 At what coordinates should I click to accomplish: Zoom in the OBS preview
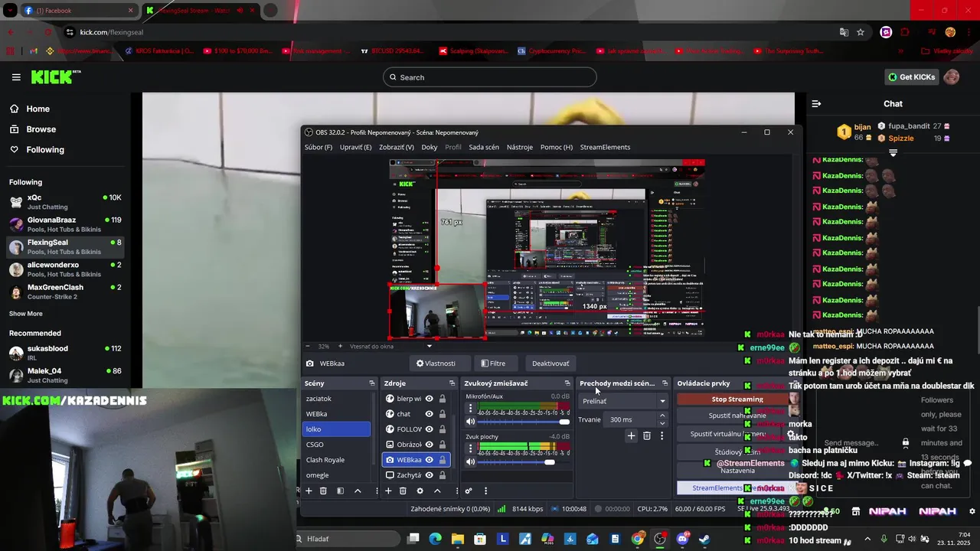(x=341, y=346)
